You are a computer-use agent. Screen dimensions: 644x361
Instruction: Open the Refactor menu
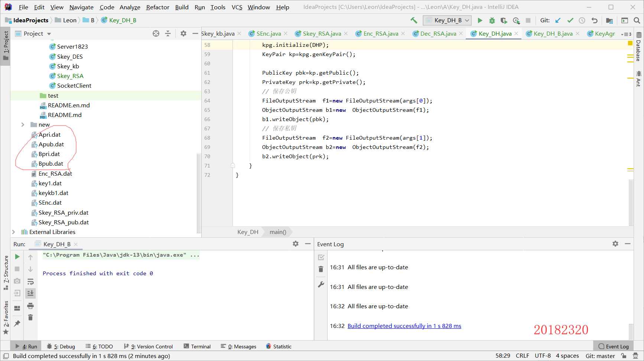point(157,7)
